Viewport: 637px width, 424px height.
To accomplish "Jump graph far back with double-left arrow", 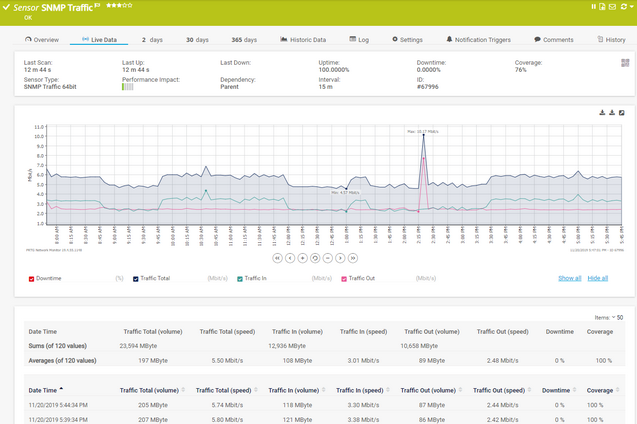I will click(x=277, y=258).
